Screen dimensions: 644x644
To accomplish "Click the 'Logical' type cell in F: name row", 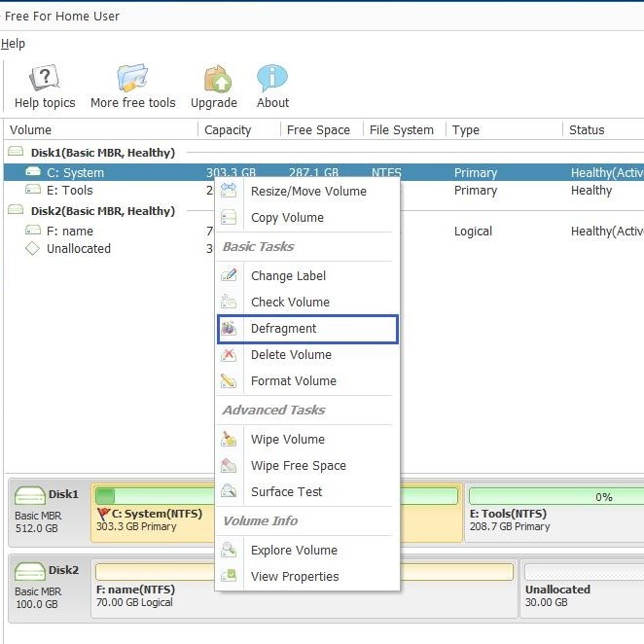I will click(x=473, y=232).
